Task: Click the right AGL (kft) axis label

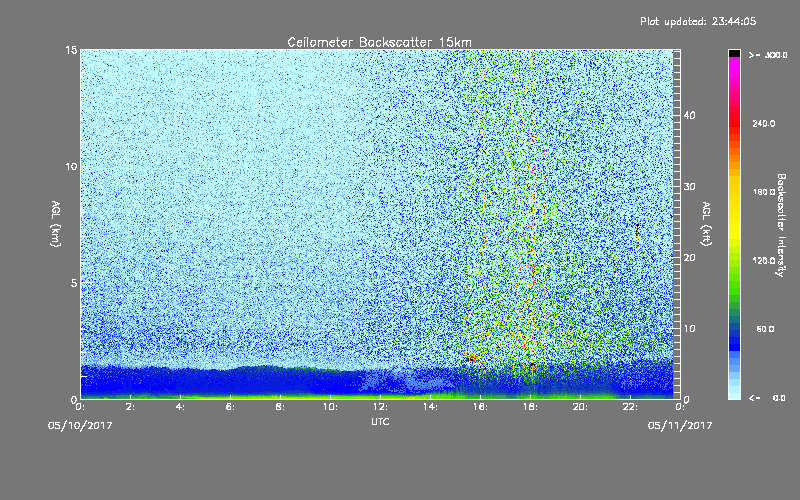Action: tap(706, 224)
